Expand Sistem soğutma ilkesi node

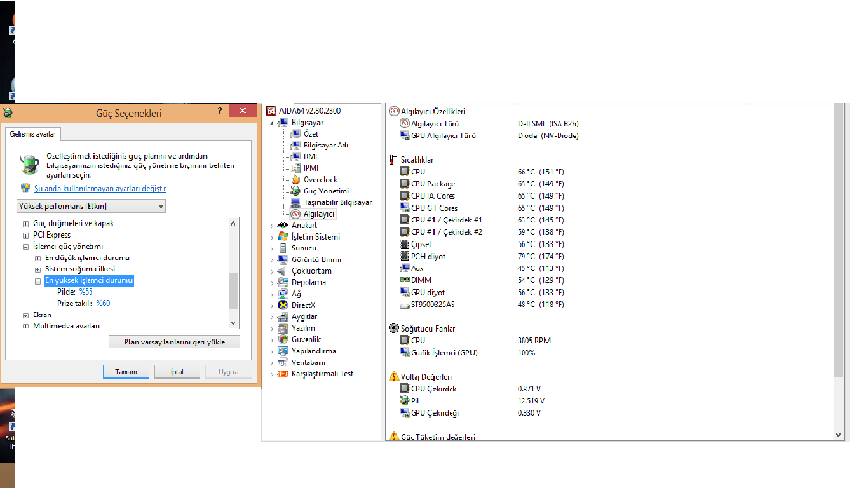[x=38, y=269]
